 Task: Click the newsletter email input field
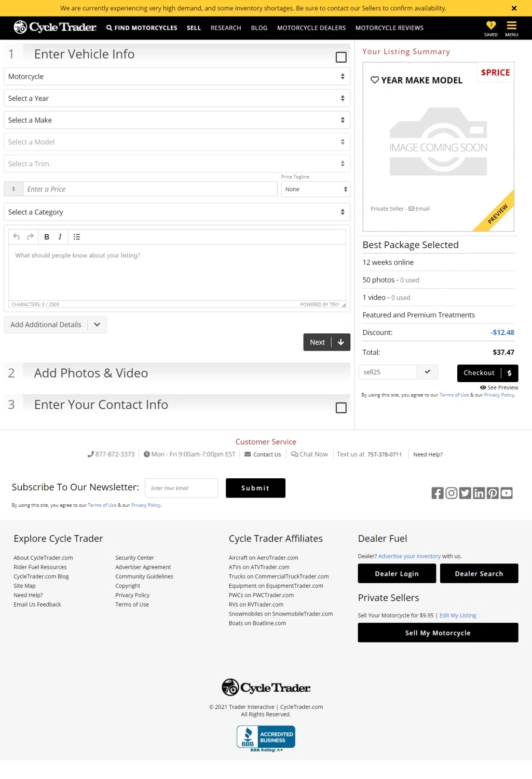tap(181, 488)
